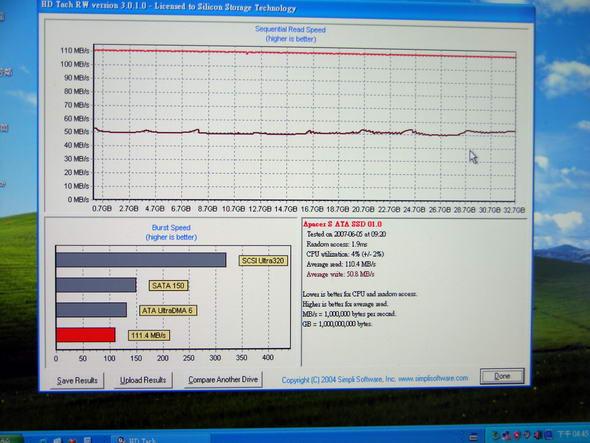The image size is (590, 443).
Task: Click the red shield tray icon
Action: coord(517,436)
